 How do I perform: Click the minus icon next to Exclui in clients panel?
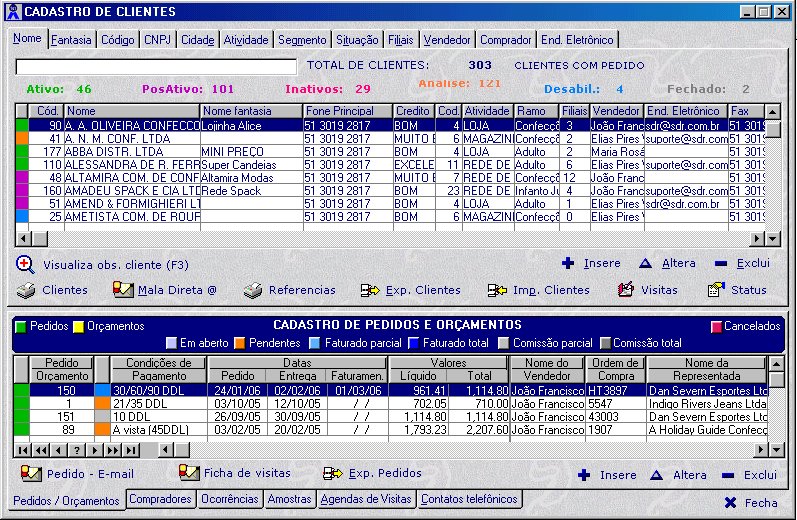pos(720,264)
